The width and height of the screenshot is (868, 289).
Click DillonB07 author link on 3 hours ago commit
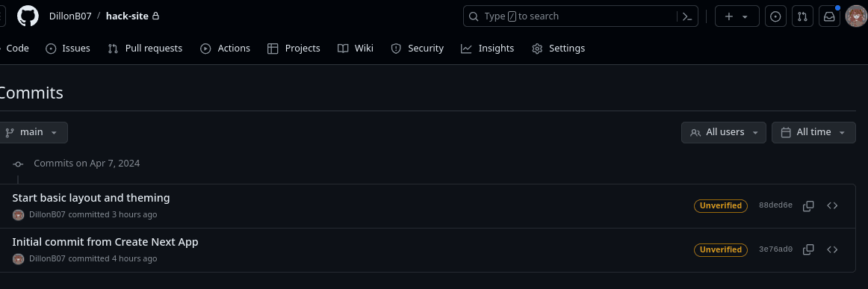point(48,215)
